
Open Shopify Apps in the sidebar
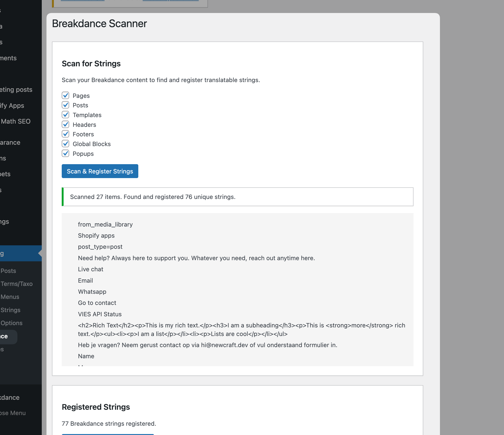tap(12, 106)
